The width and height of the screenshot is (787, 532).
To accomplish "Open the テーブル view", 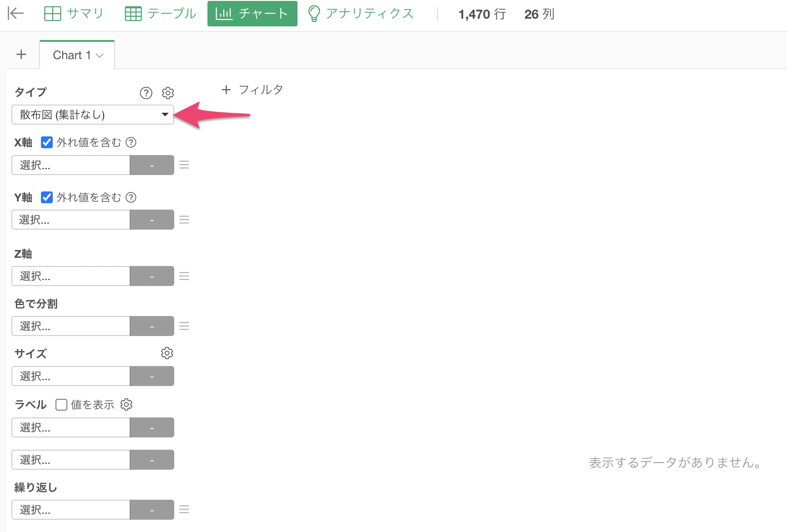I will pyautogui.click(x=161, y=14).
